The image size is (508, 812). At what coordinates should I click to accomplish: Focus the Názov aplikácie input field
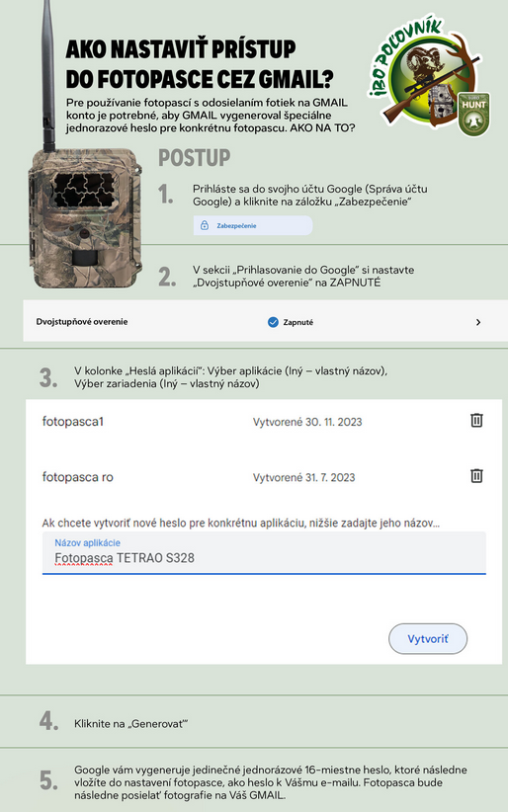[264, 552]
